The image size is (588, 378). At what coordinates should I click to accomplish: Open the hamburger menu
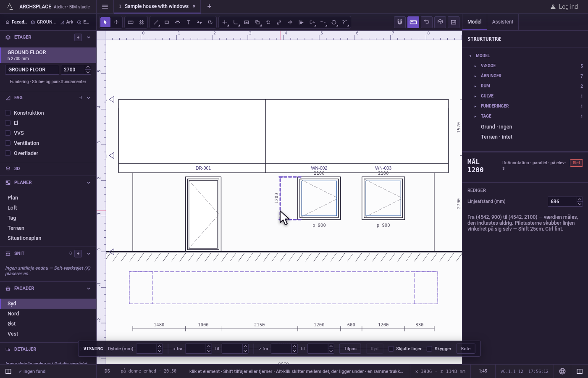105,7
